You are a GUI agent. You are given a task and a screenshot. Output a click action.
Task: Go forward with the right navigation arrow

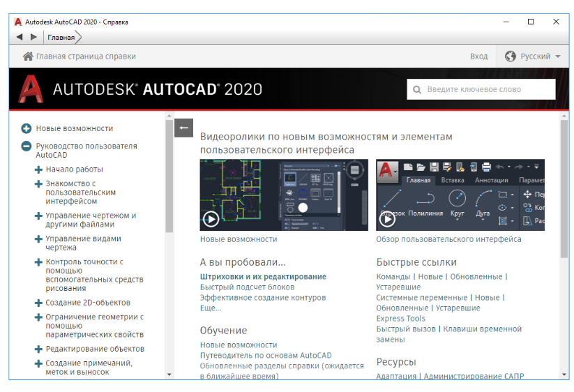point(33,37)
